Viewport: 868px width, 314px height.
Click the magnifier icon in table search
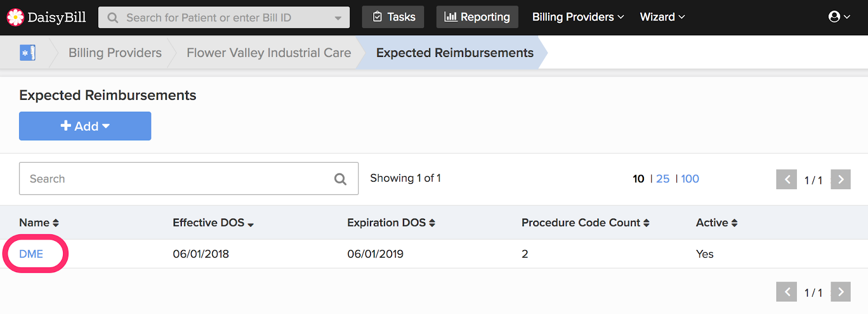coord(340,179)
